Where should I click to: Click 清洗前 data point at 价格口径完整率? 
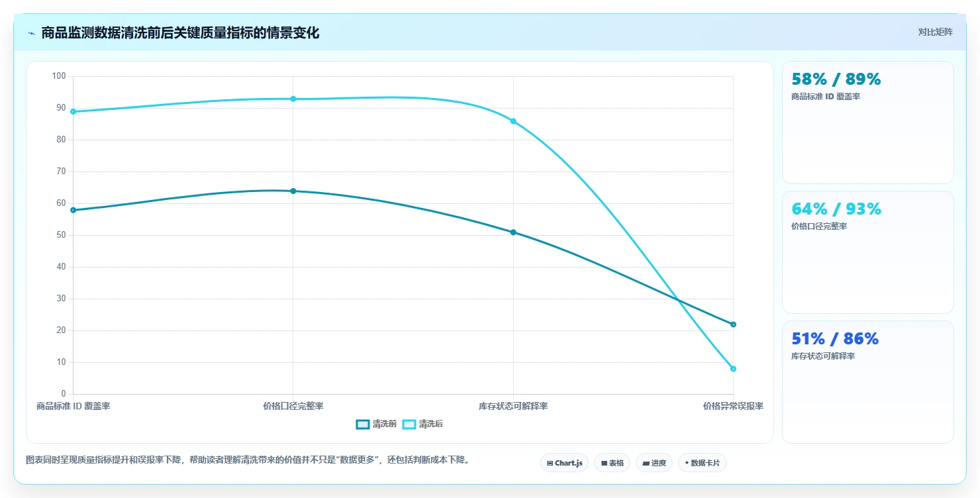[x=293, y=191]
